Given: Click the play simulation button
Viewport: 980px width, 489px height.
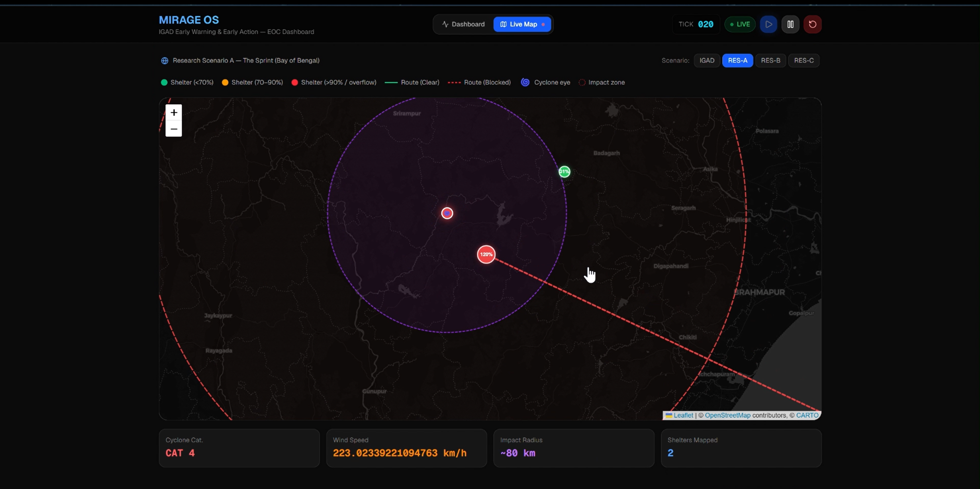Looking at the screenshot, I should point(769,24).
